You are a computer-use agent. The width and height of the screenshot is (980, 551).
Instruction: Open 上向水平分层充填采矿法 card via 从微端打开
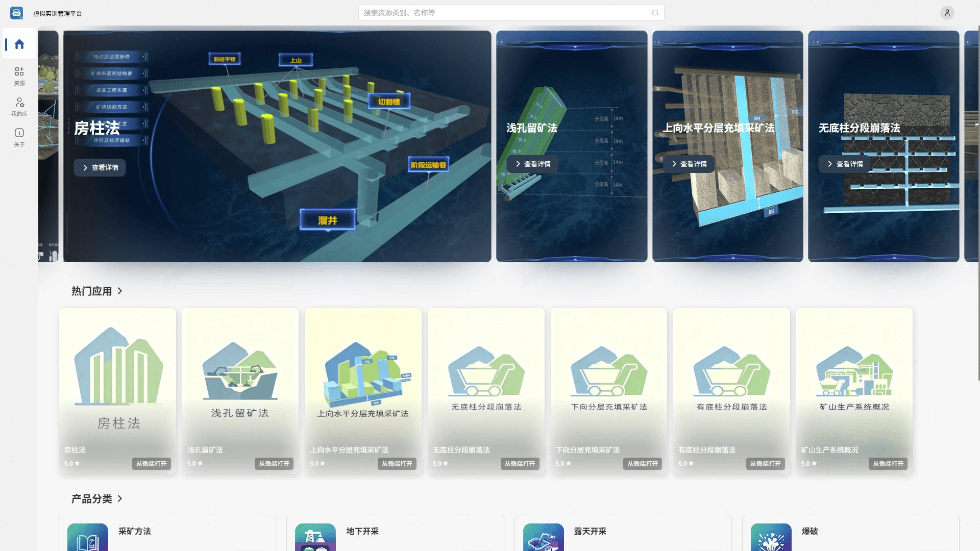click(x=397, y=463)
